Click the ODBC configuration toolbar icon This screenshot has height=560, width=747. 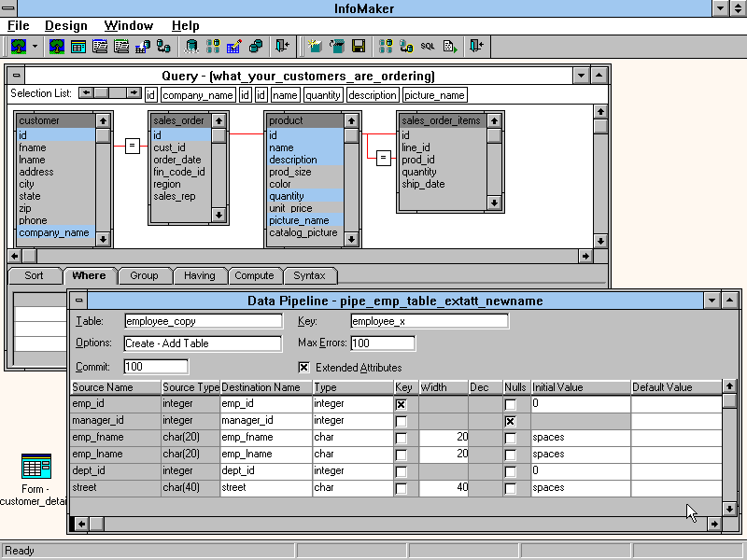click(191, 46)
